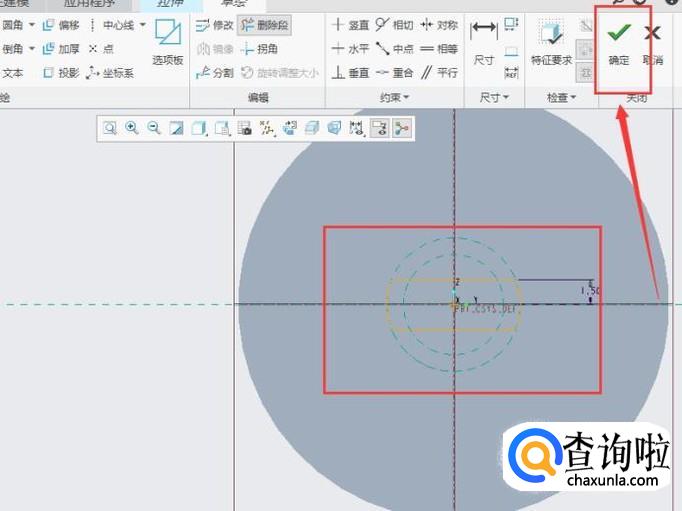Image resolution: width=682 pixels, height=511 pixels.
Task: Click the perimeter dimension icon
Action: (x=511, y=24)
